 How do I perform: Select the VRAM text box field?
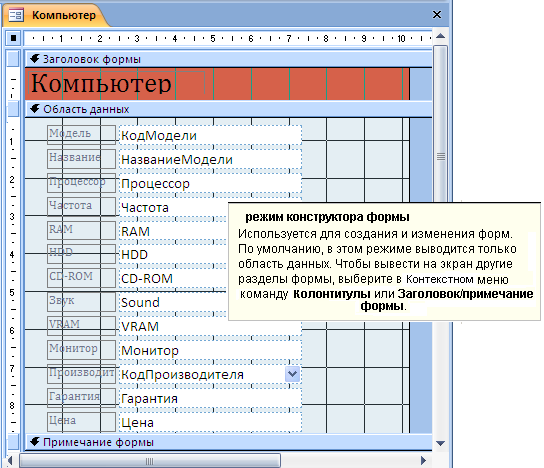[211, 326]
